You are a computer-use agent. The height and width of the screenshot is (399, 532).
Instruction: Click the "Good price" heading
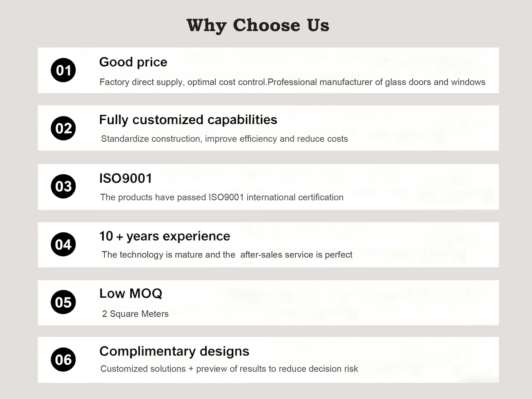[x=133, y=62]
